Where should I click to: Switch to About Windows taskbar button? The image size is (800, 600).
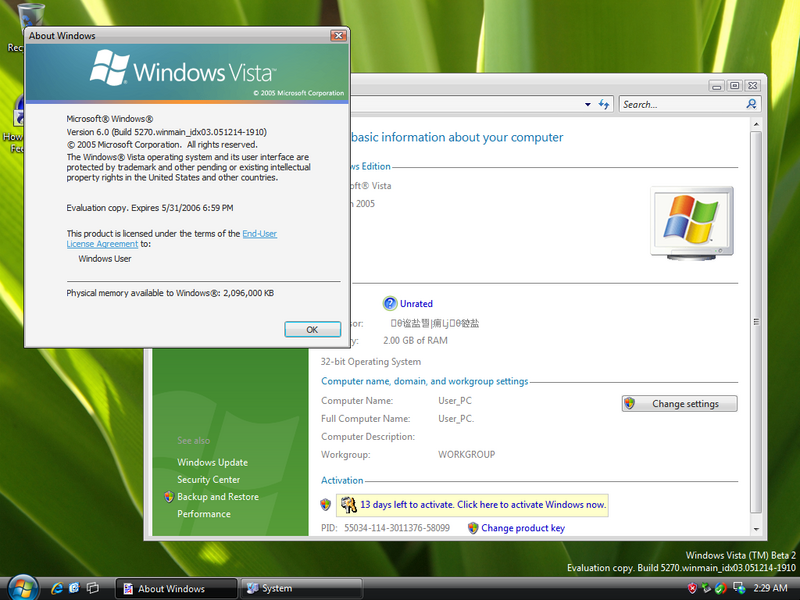(177, 589)
